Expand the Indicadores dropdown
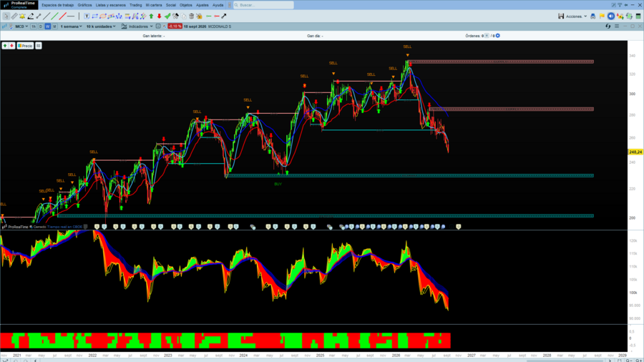This screenshot has width=644, height=362. tap(140, 26)
